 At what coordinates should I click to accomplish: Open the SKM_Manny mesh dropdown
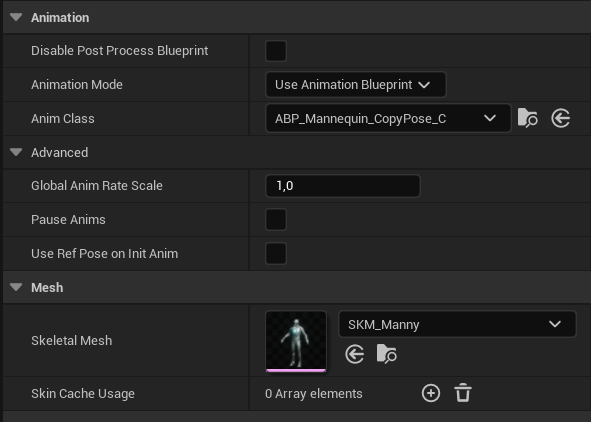(x=458, y=324)
